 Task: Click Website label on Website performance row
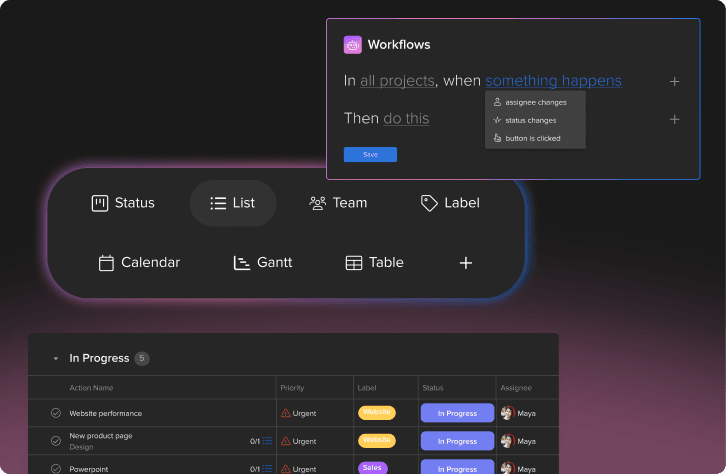376,412
